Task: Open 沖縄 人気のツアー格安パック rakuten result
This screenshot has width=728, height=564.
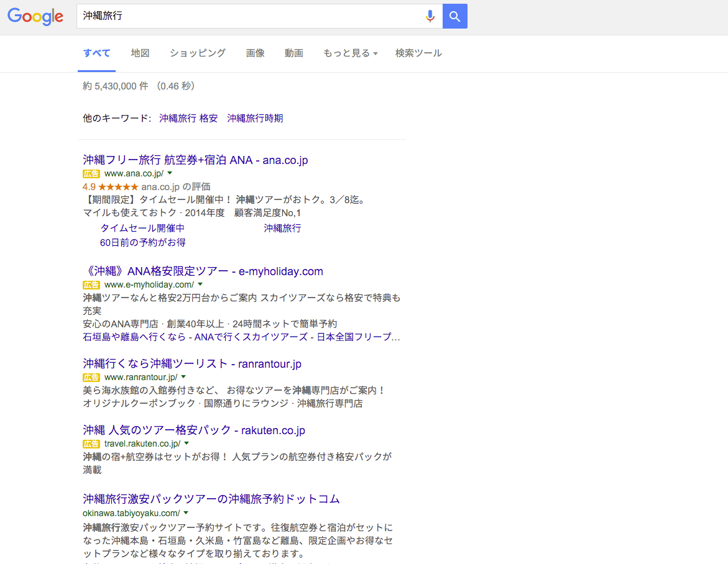Action: [194, 430]
